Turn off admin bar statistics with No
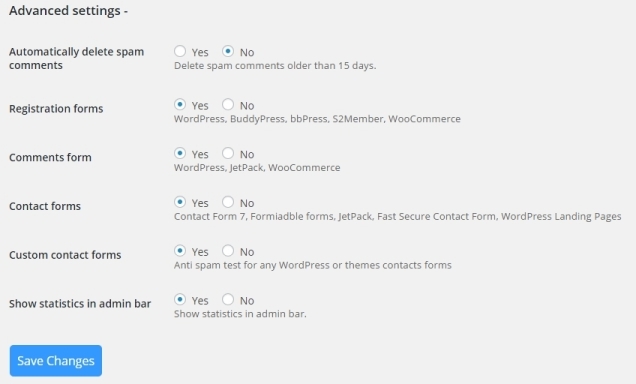This screenshot has height=384, width=636. pyautogui.click(x=228, y=300)
